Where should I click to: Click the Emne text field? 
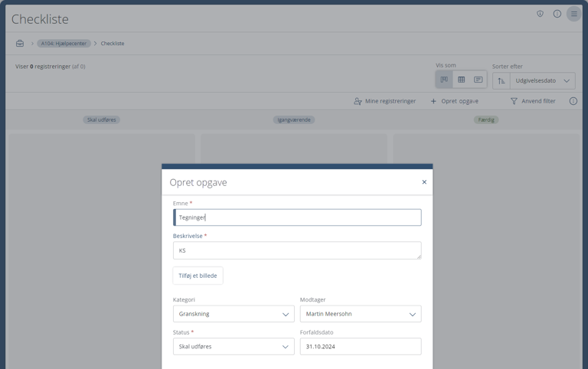(297, 217)
